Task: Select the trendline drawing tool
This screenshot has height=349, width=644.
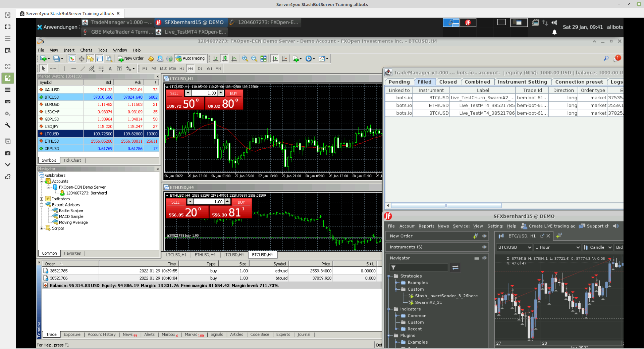Action: [83, 68]
